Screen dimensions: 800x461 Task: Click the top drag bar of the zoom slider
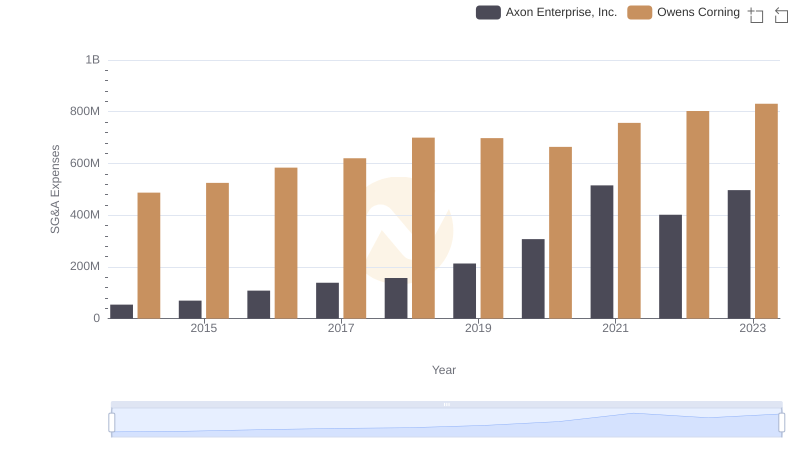pyautogui.click(x=446, y=404)
